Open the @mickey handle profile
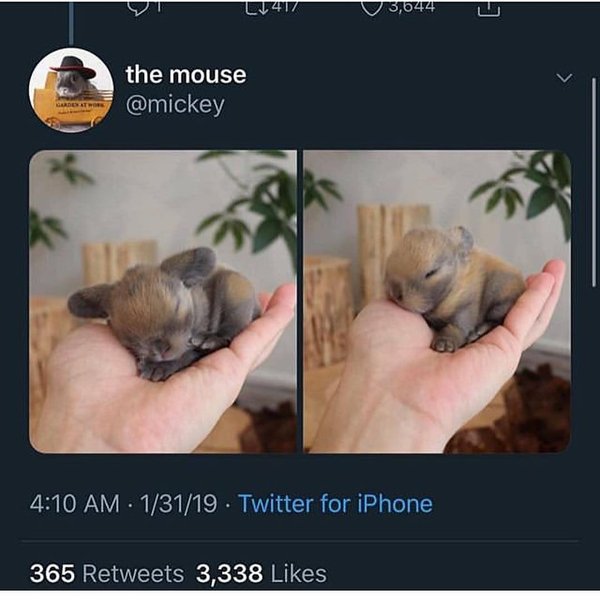The width and height of the screenshot is (600, 600). [x=174, y=103]
